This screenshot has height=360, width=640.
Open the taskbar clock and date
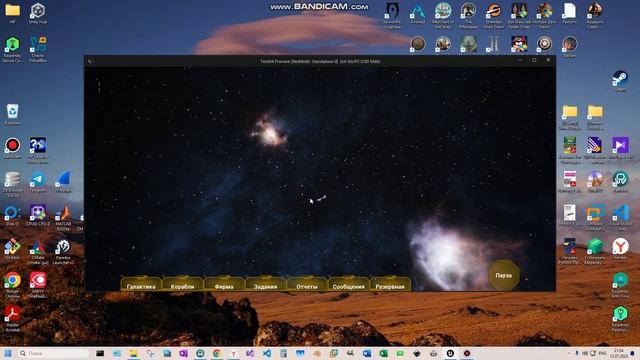(619, 353)
